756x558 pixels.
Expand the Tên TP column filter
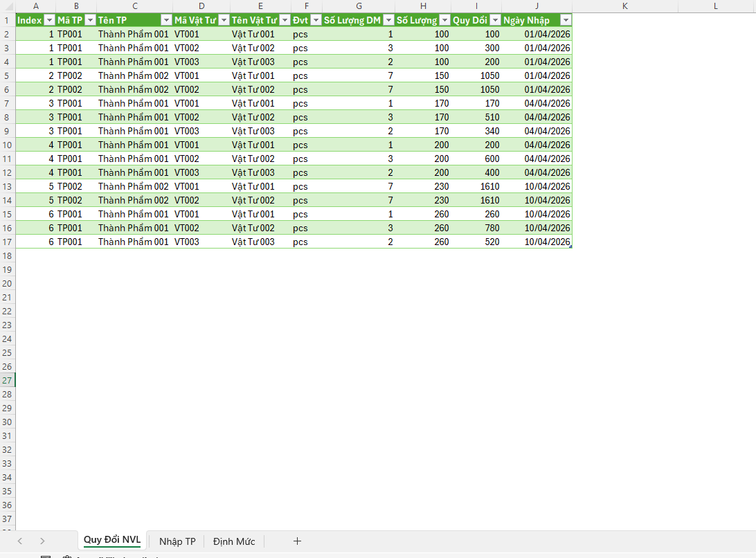(165, 20)
